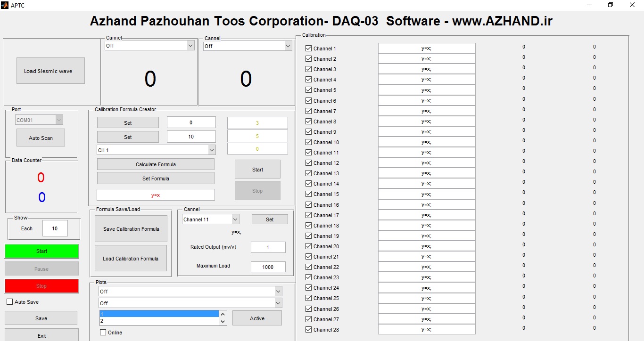Open the COM01 port dropdown

click(x=39, y=120)
